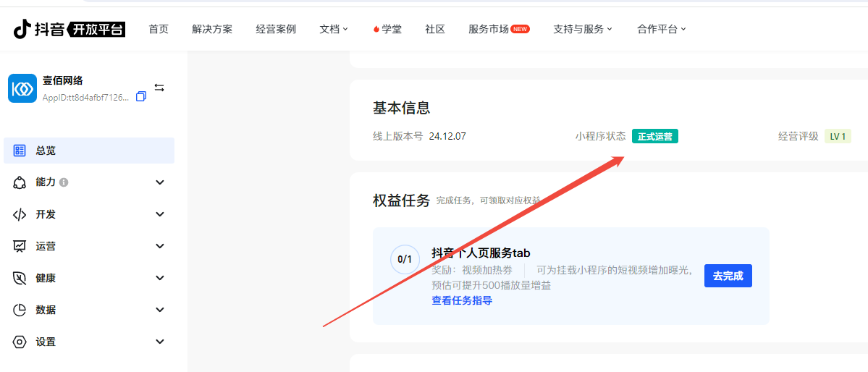This screenshot has height=372, width=868.
Task: Open the 合作平台 dropdown menu
Action: 662,29
